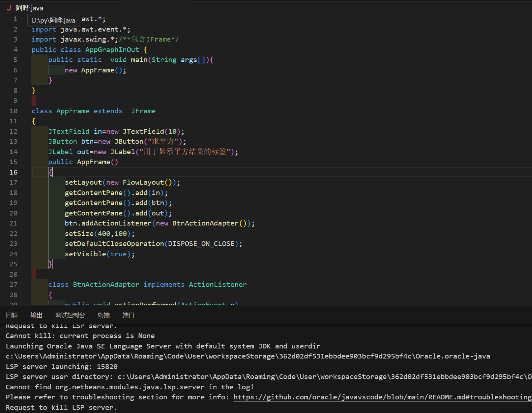This screenshot has width=532, height=413.
Task: Click 'getContentPane().add(btn);' on line 19
Action: [x=118, y=203]
